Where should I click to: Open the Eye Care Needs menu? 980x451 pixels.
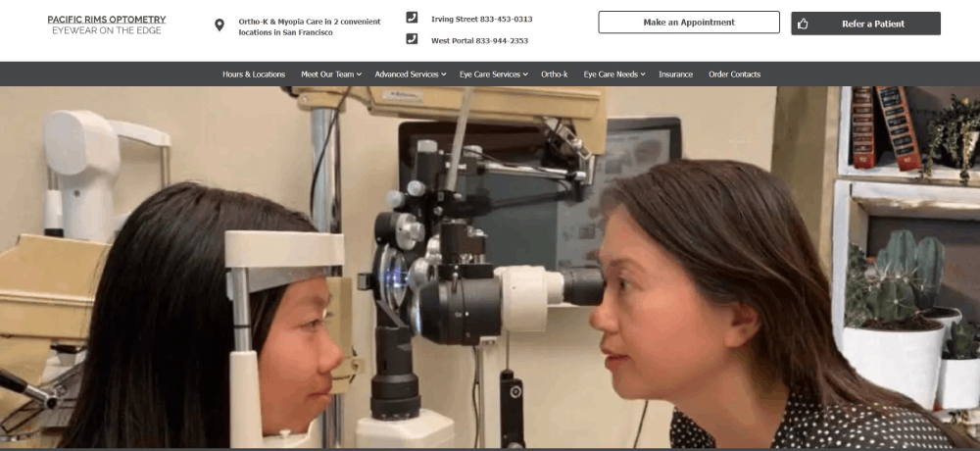click(x=611, y=75)
